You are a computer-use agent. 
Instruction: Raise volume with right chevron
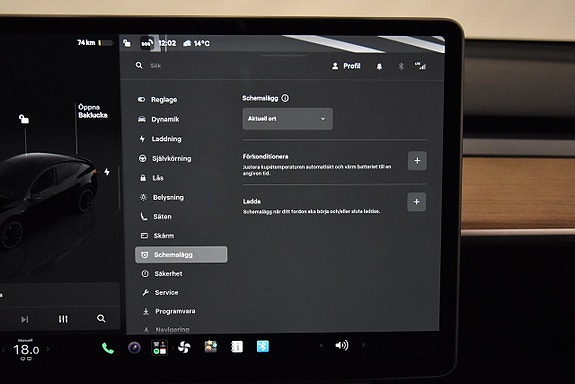point(363,345)
